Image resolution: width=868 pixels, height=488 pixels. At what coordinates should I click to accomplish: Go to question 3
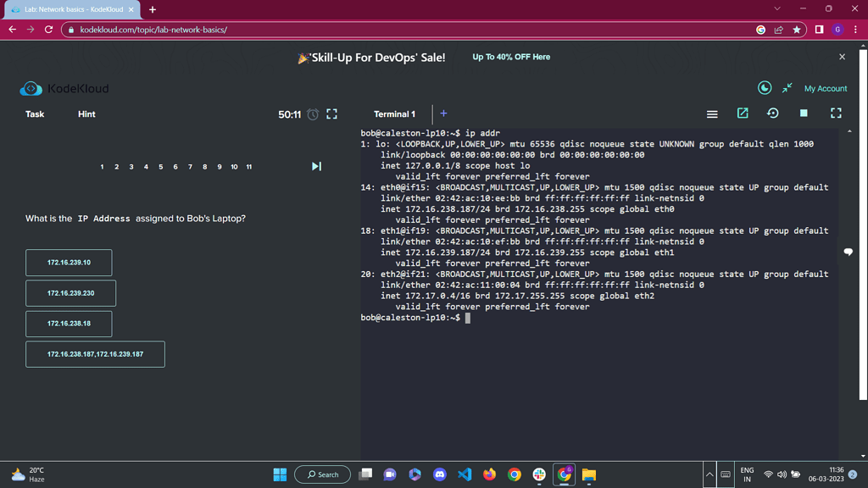[x=131, y=167]
